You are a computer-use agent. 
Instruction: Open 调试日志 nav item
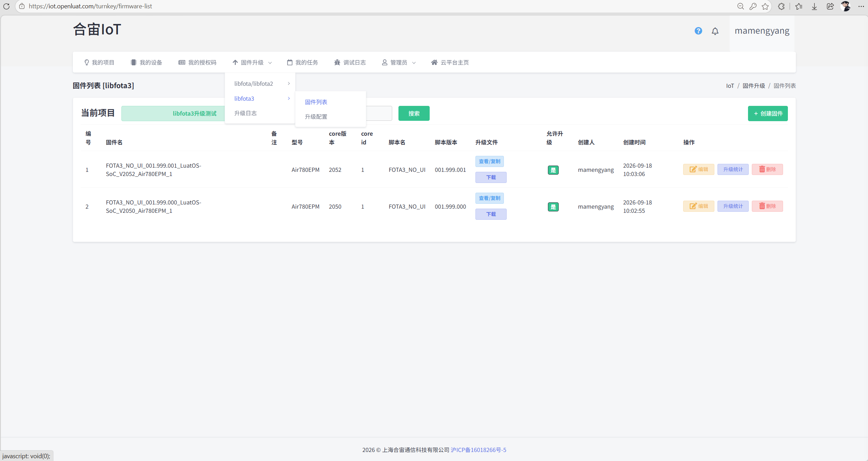[x=350, y=62]
